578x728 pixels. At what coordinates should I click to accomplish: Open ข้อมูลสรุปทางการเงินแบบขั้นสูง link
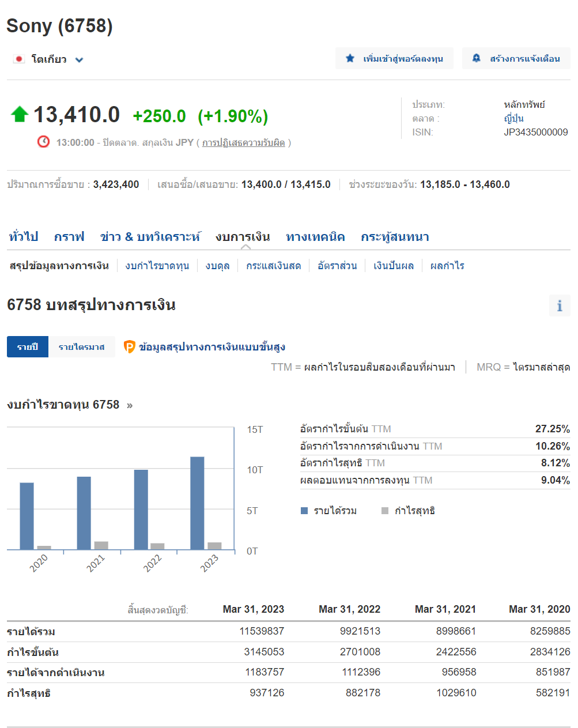pos(211,346)
